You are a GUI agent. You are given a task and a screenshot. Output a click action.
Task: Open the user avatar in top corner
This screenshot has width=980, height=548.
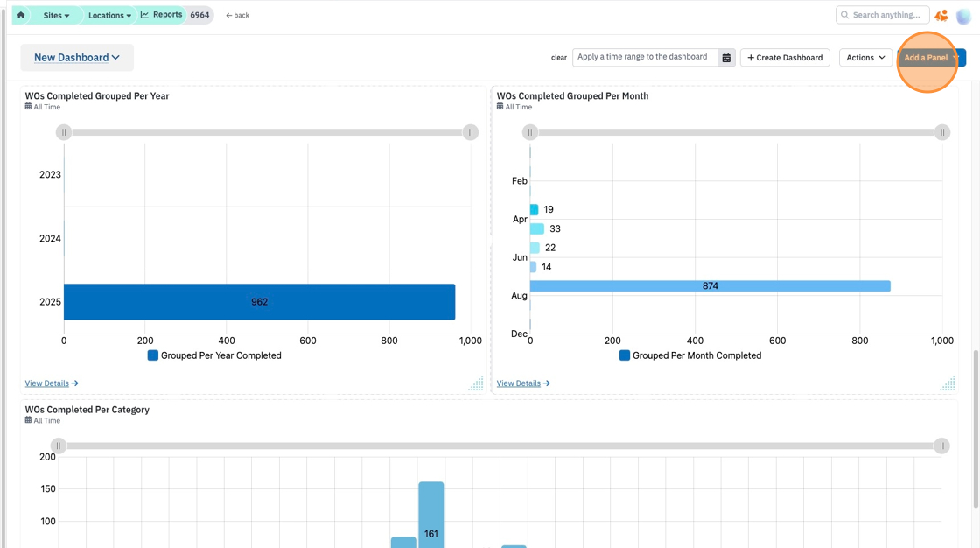963,16
